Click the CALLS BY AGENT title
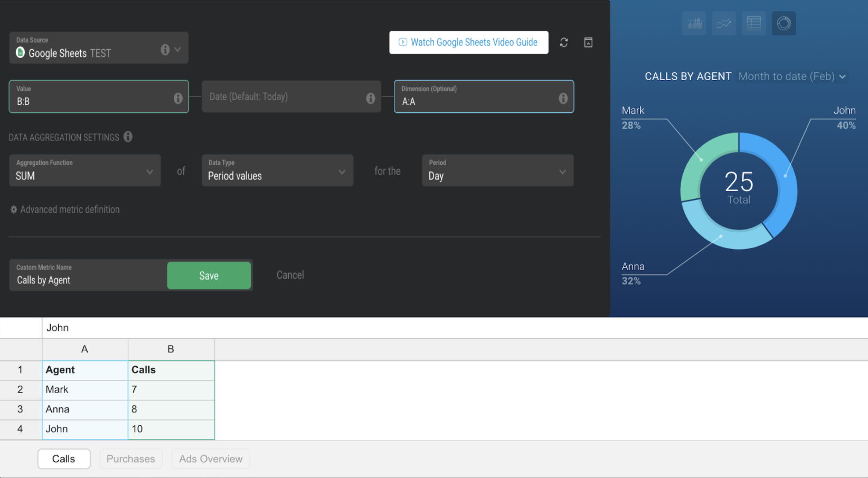 [x=688, y=77]
